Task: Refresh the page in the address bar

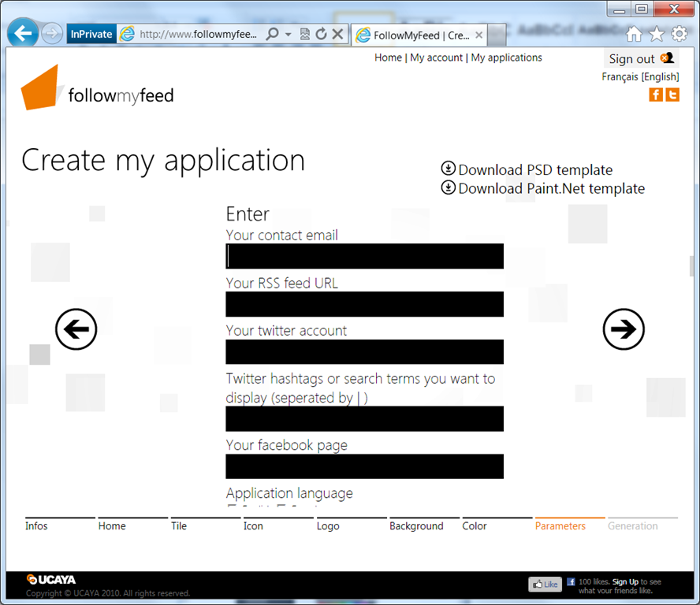Action: click(x=321, y=34)
